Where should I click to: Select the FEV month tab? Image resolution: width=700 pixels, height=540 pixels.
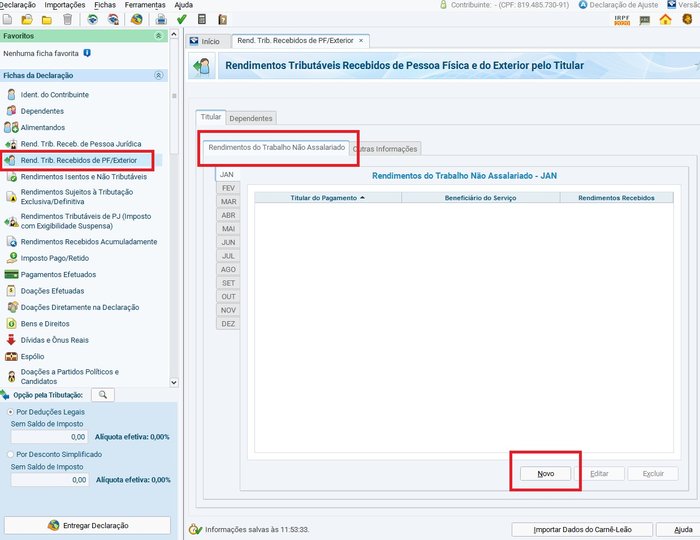[x=228, y=188]
